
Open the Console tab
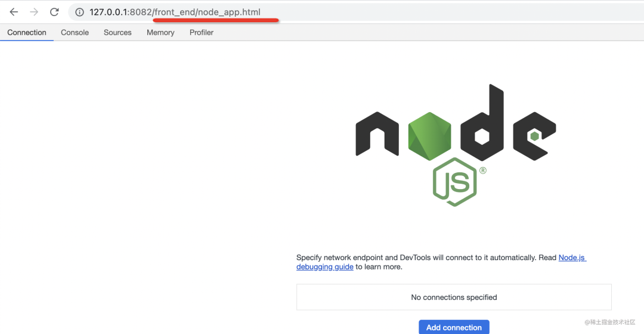coord(75,32)
